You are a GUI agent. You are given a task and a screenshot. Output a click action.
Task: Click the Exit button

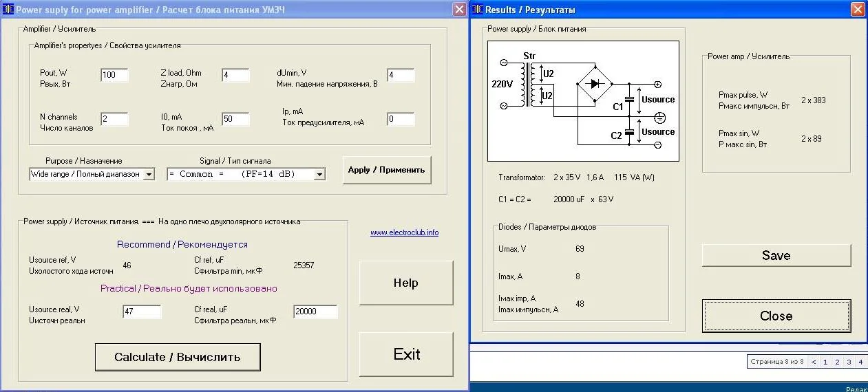coord(406,354)
